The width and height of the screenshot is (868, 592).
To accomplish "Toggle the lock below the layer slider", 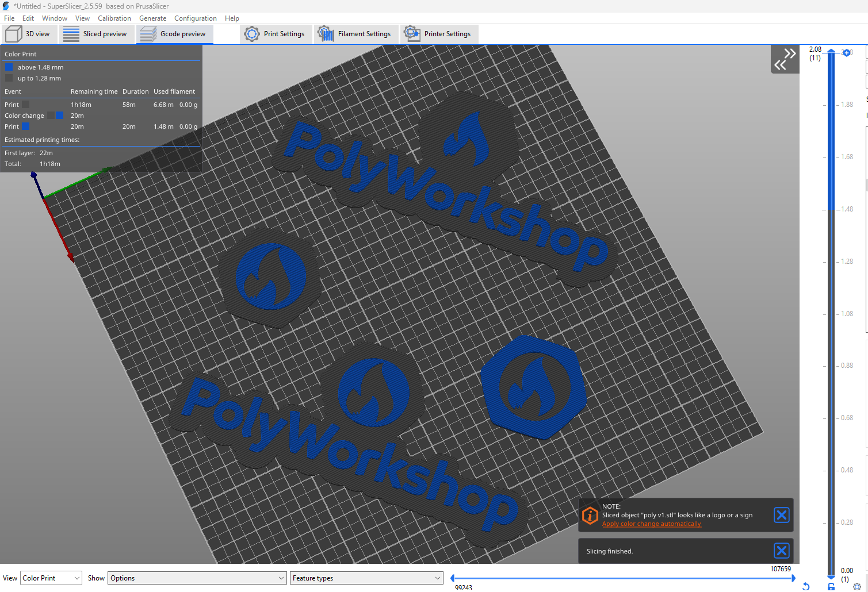I will [x=831, y=586].
